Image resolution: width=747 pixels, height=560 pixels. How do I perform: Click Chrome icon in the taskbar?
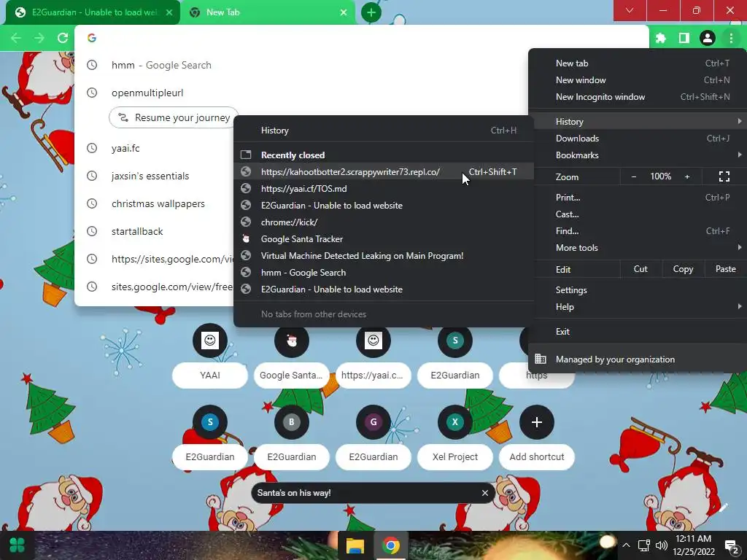[x=391, y=545]
